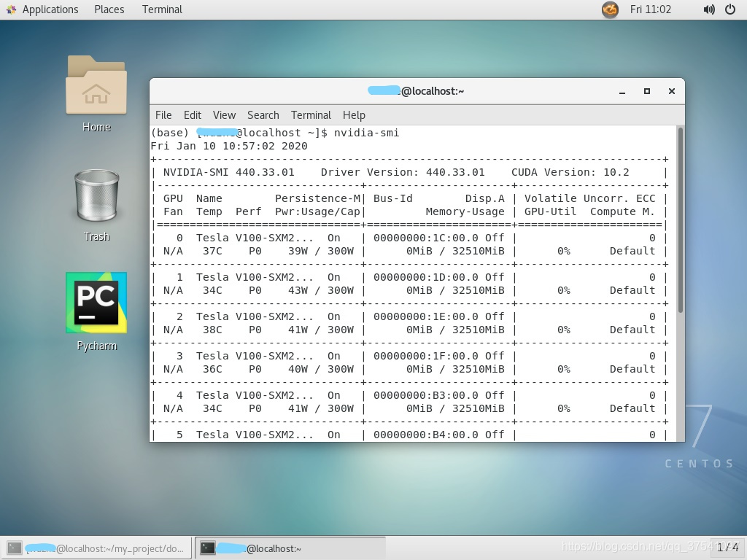Open the Terminal app menu in the top panel
The image size is (747, 560).
162,9
